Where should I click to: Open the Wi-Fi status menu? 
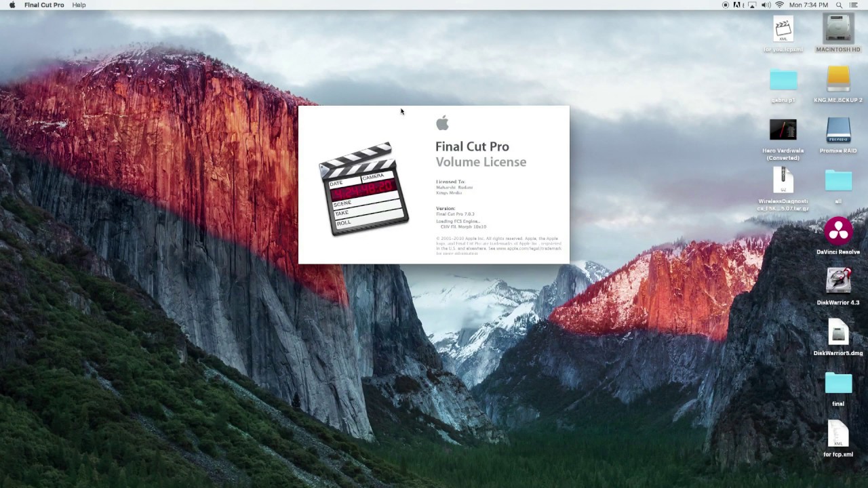(780, 5)
